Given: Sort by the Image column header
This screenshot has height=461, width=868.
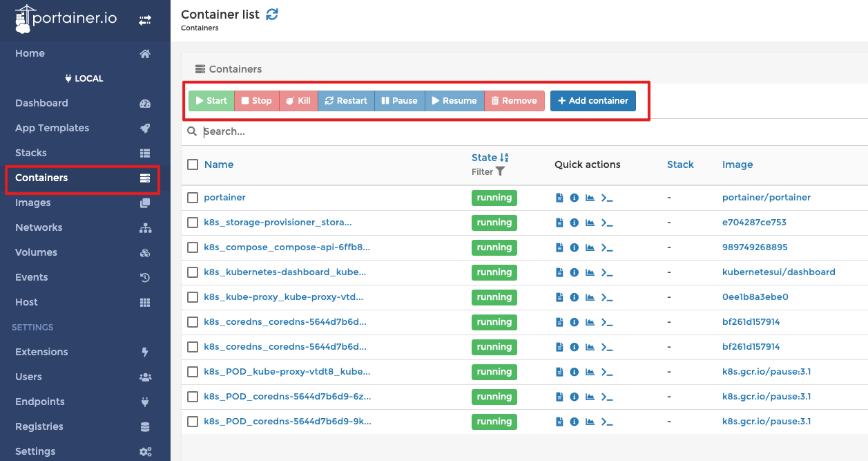Looking at the screenshot, I should point(737,164).
